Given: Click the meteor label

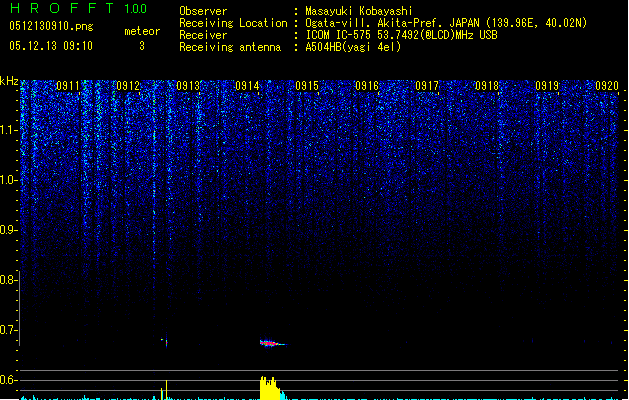Looking at the screenshot, I should pyautogui.click(x=142, y=31).
